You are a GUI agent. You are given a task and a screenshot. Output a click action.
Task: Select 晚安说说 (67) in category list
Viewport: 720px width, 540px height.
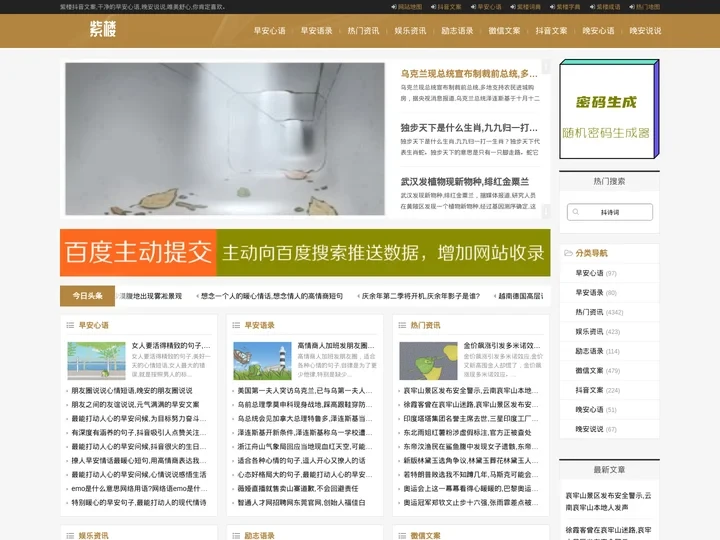tap(596, 429)
